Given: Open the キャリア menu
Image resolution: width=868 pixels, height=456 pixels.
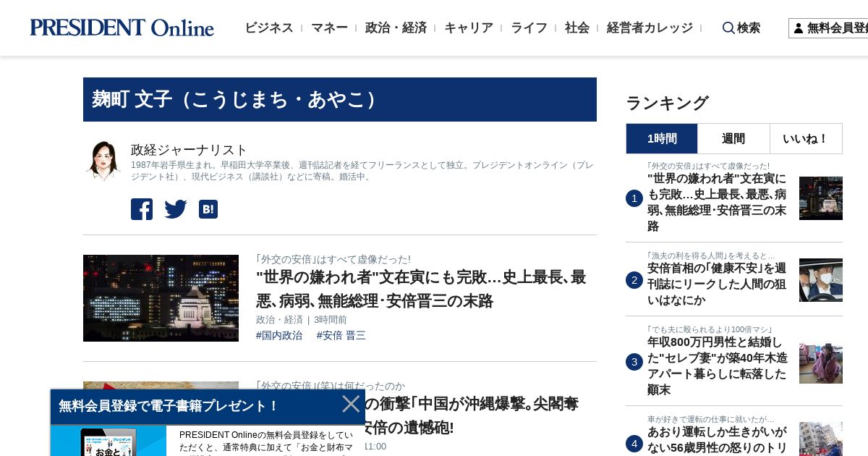Looking at the screenshot, I should [469, 28].
